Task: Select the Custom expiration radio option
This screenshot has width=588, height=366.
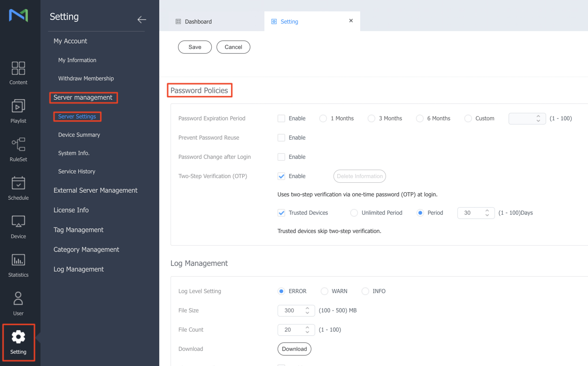Action: (x=468, y=118)
